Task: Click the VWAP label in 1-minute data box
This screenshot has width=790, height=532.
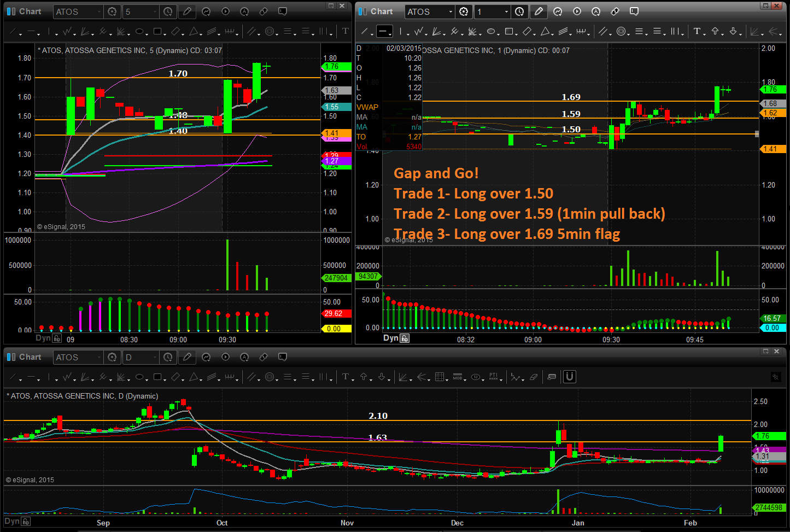Action: [367, 107]
